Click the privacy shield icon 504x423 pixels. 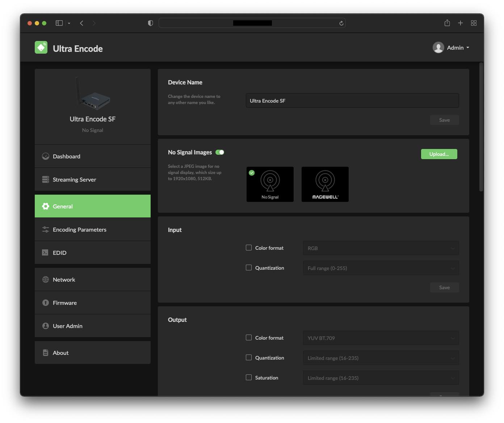pyautogui.click(x=151, y=23)
